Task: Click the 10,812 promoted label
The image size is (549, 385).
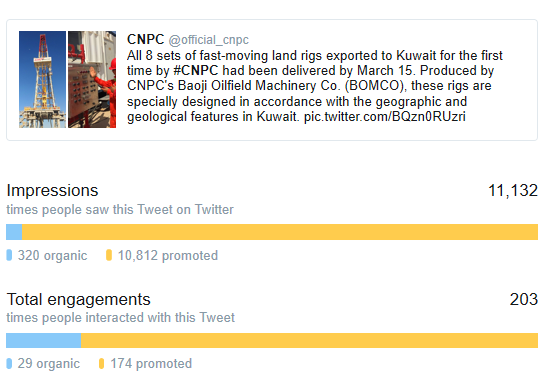Action: point(168,256)
